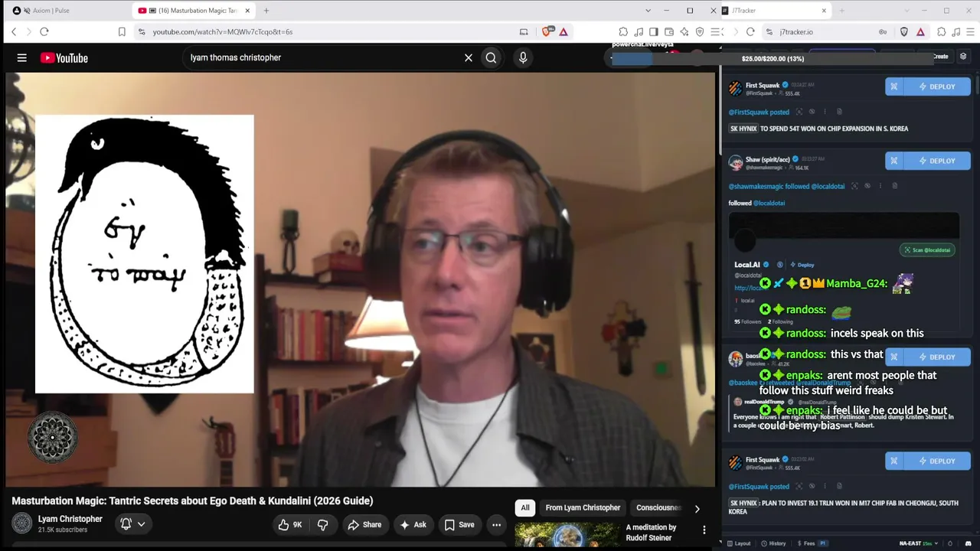This screenshot has width=980, height=551.
Task: Focus the YouTube search field with "lyam thomas christopher"
Action: pos(322,57)
